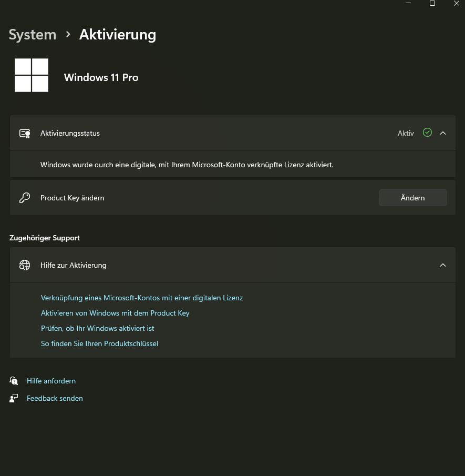Screen dimensions: 465x476
Task: Go back to System breadcrumb
Action: (x=33, y=35)
